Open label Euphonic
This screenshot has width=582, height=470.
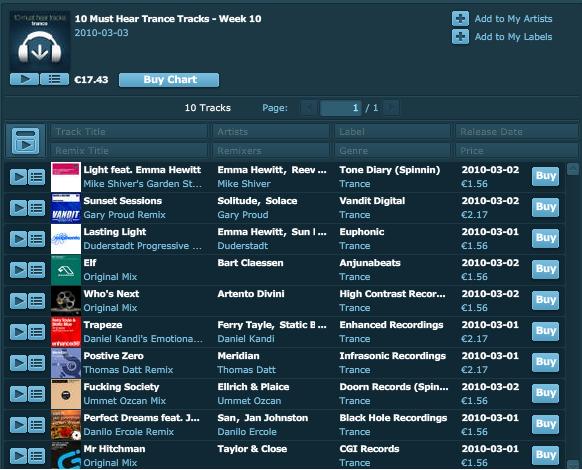pyautogui.click(x=362, y=232)
